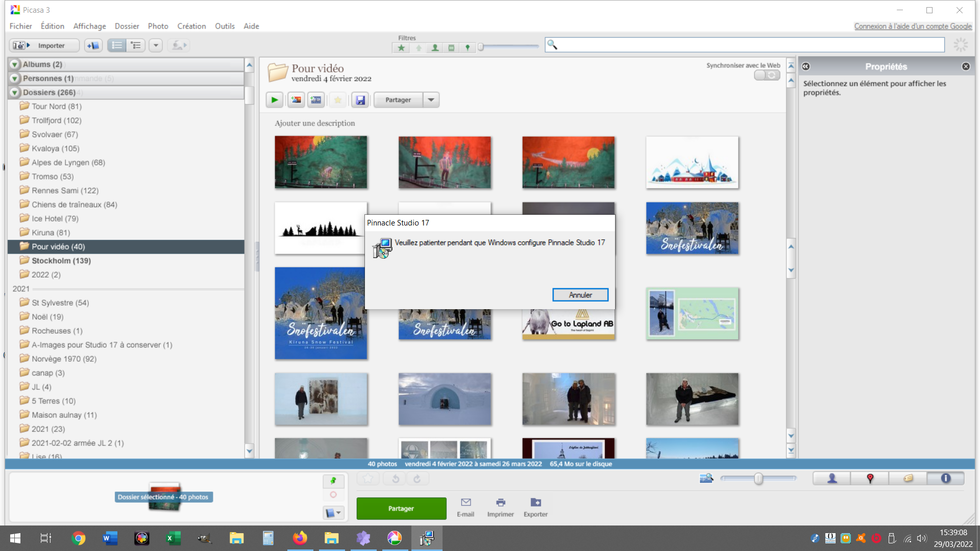The height and width of the screenshot is (551, 980).
Task: Open Excel from taskbar
Action: [x=174, y=538]
